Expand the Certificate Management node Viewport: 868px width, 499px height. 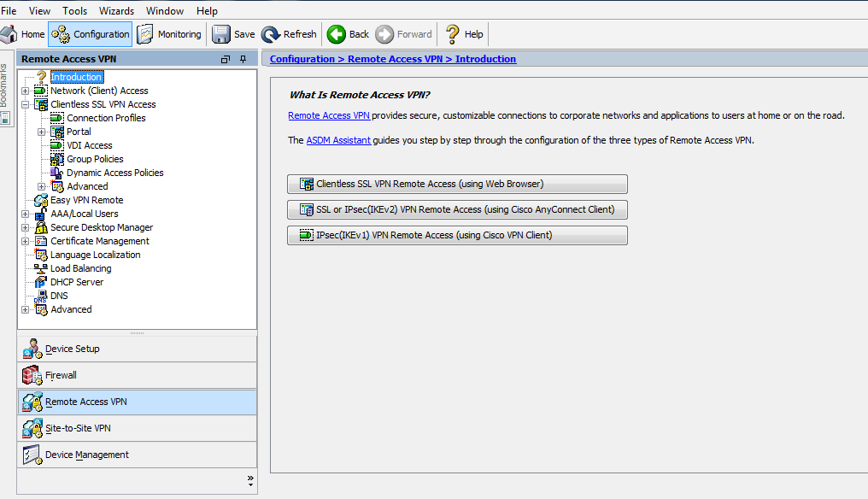click(x=25, y=241)
